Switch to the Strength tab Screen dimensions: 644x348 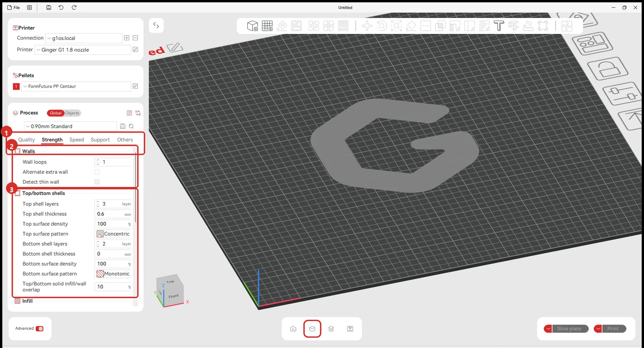(52, 139)
